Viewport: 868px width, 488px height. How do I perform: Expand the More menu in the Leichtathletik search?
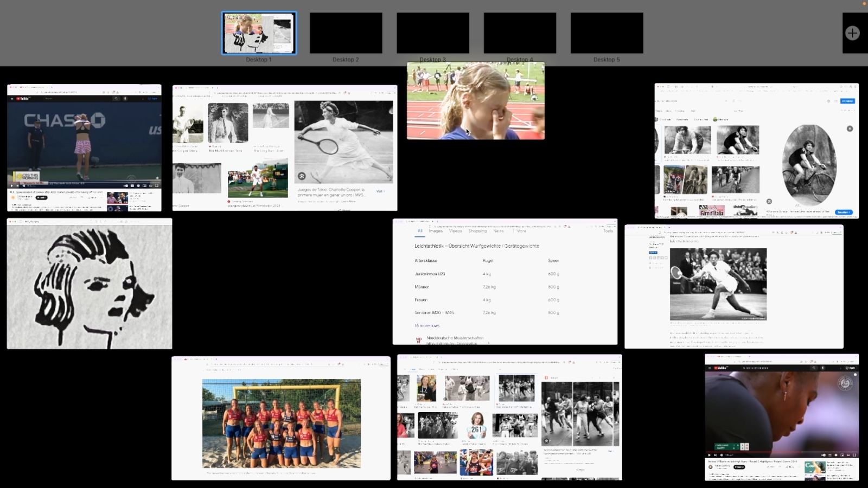pyautogui.click(x=521, y=231)
